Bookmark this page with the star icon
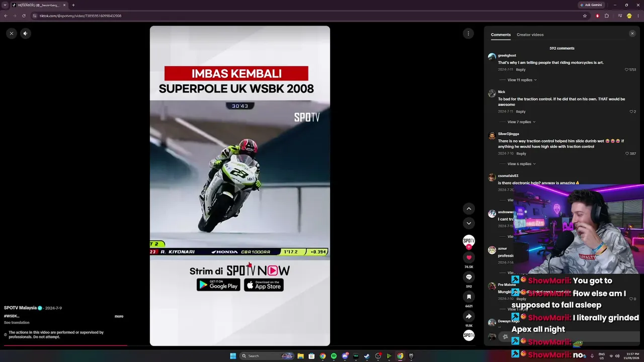The height and width of the screenshot is (362, 644). click(x=585, y=16)
